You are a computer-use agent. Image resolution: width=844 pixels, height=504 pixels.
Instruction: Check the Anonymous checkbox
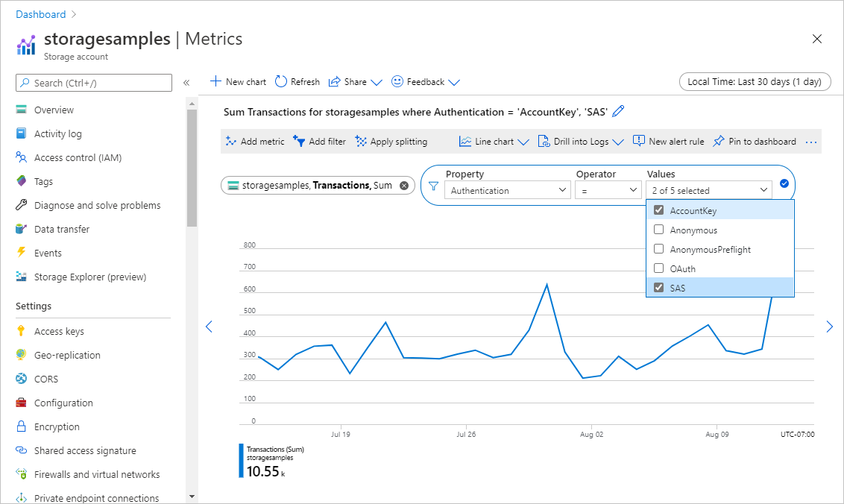[658, 230]
